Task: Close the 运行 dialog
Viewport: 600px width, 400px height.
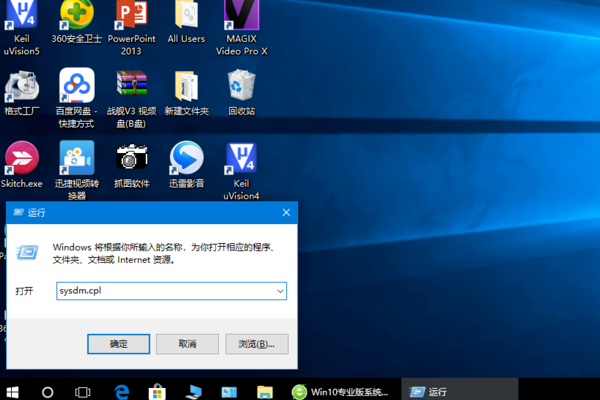Action: (286, 212)
